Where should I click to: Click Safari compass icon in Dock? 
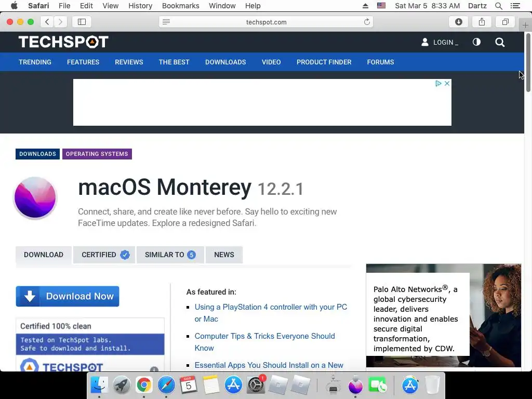click(x=166, y=385)
